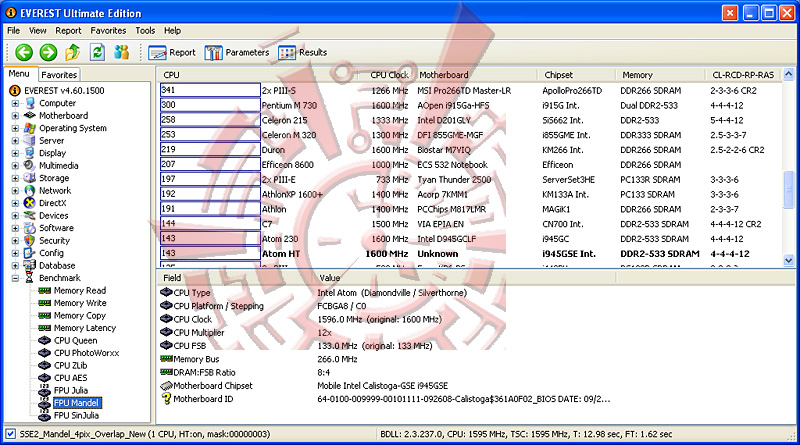This screenshot has width=800, height=445.
Task: Click the Motherboard ID question icon
Action: click(x=166, y=399)
